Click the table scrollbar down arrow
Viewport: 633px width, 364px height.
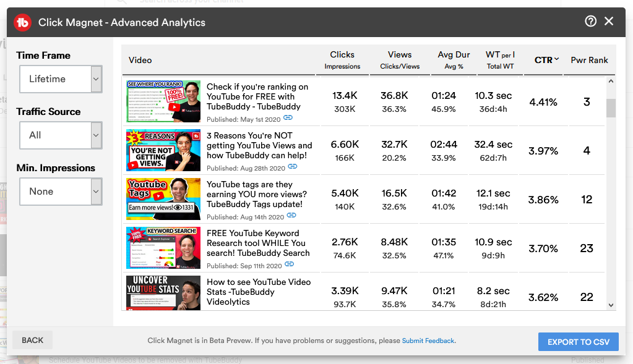pyautogui.click(x=611, y=305)
